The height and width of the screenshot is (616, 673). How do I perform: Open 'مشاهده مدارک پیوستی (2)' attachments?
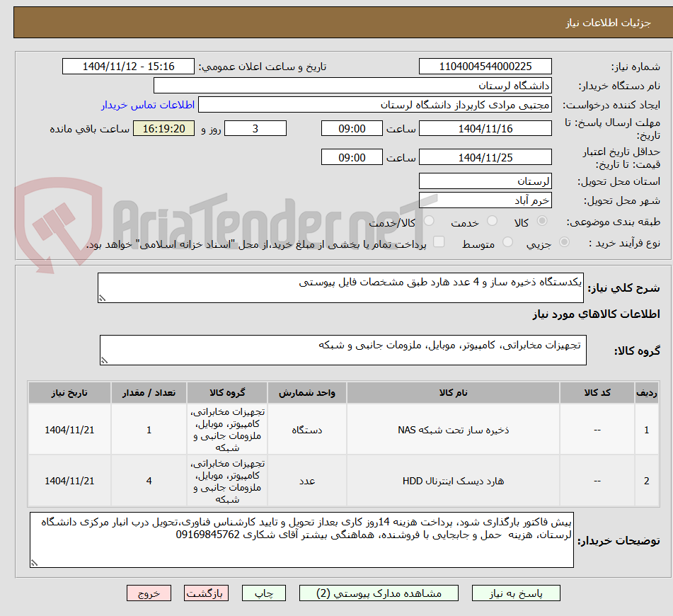point(379,593)
